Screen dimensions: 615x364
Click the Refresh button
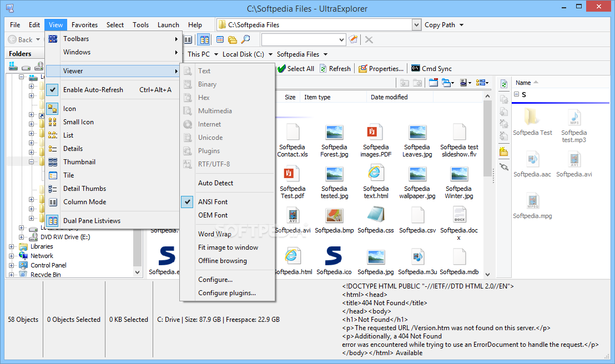tap(335, 69)
